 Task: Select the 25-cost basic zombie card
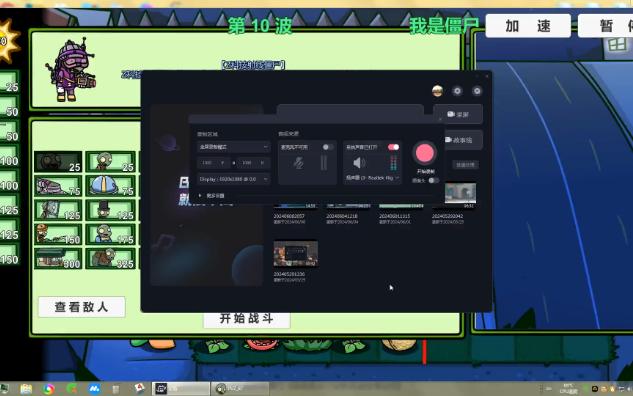coord(111,161)
